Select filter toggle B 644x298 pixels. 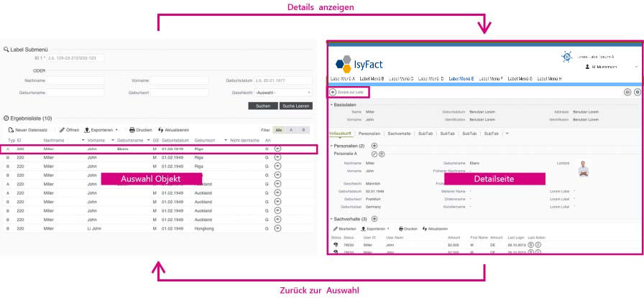303,130
